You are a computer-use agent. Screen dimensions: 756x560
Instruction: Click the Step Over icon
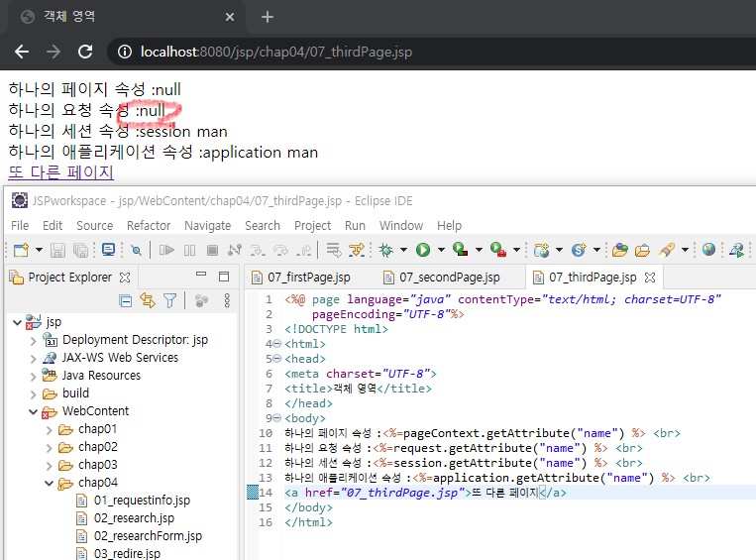point(280,250)
